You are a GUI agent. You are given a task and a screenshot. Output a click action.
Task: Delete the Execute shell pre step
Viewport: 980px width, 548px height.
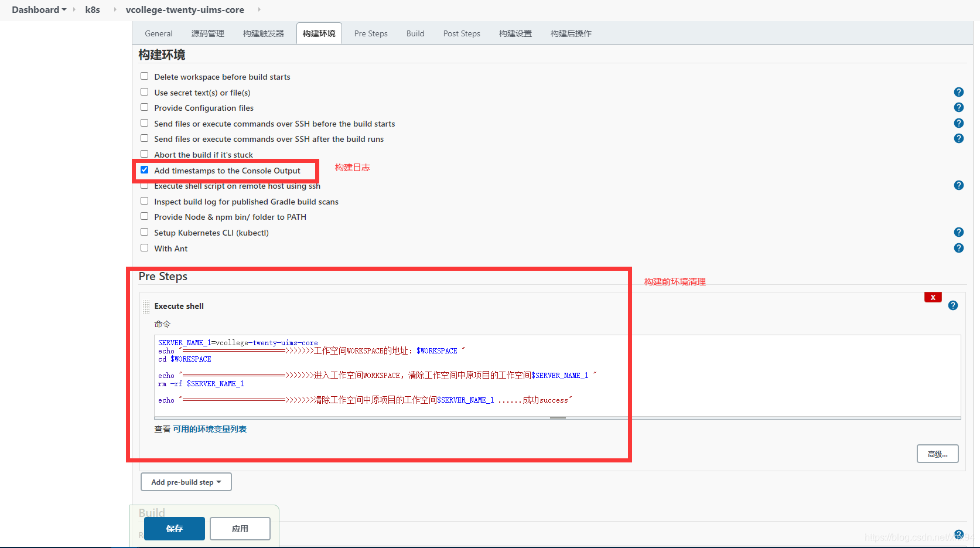(x=933, y=297)
